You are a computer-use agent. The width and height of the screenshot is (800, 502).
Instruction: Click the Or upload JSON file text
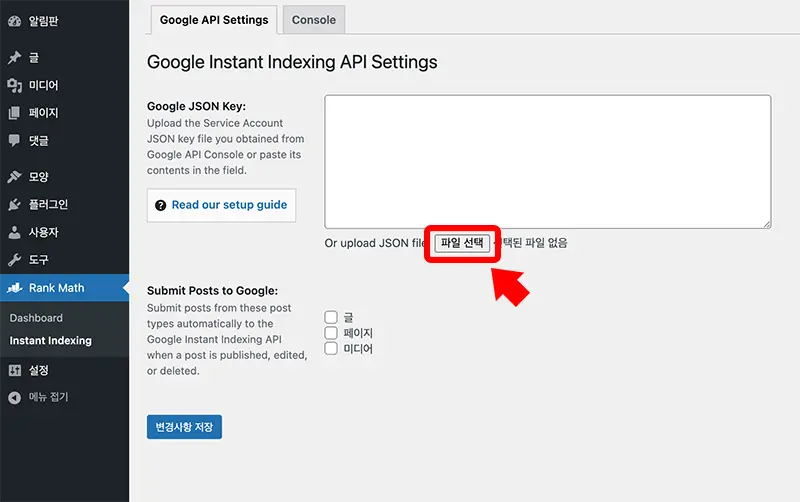click(375, 243)
